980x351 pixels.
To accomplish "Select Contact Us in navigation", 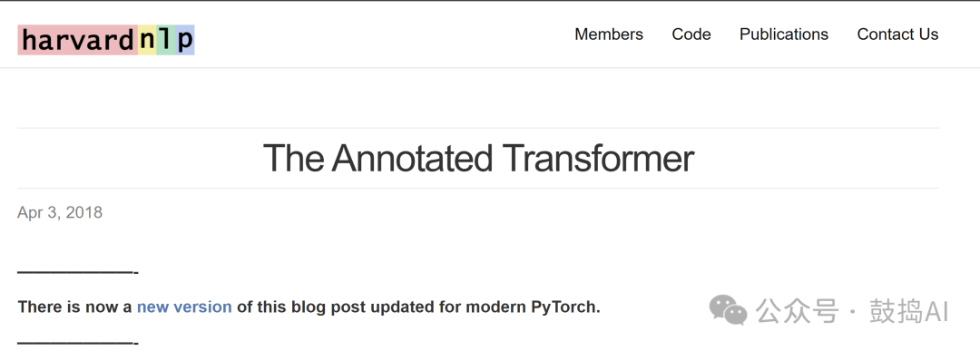I will coord(897,34).
